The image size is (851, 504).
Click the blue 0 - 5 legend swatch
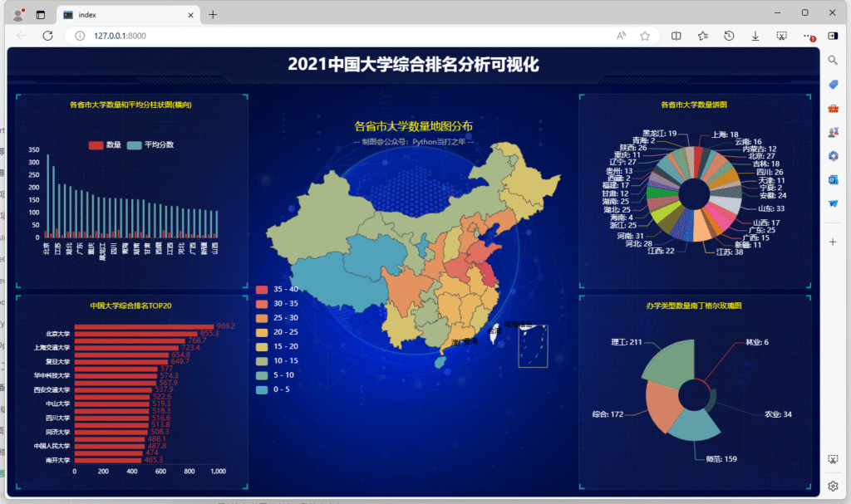tap(262, 388)
